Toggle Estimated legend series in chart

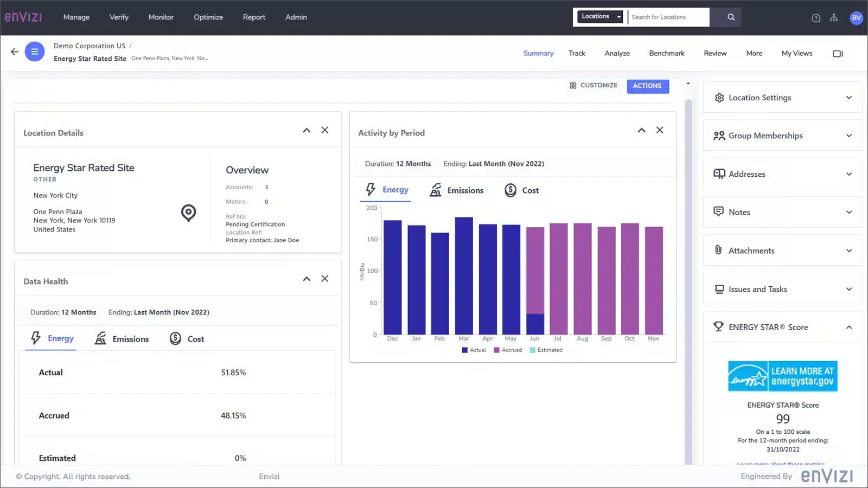click(x=546, y=350)
